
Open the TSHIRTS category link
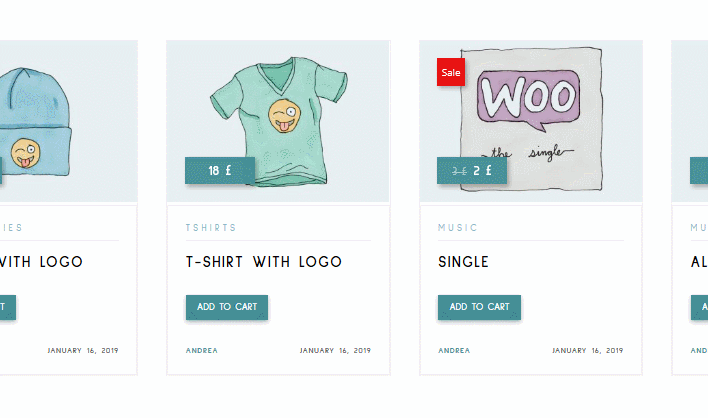(211, 228)
